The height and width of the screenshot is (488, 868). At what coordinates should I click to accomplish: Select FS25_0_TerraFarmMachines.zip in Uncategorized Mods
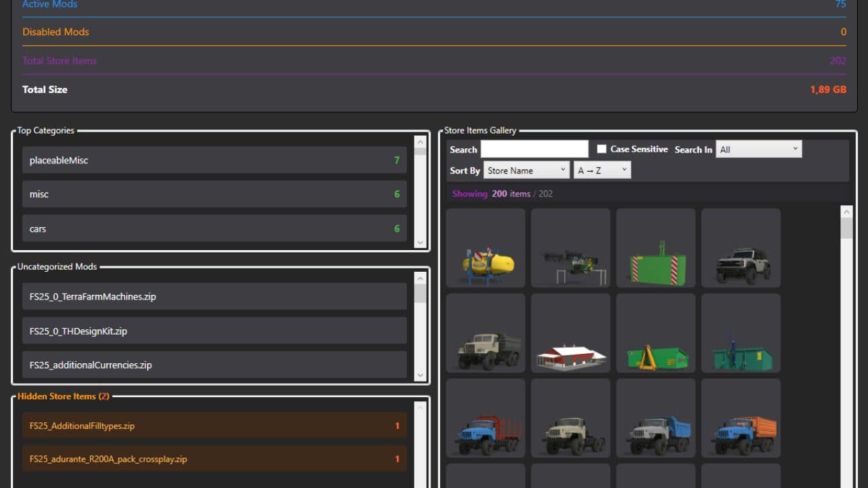[214, 296]
